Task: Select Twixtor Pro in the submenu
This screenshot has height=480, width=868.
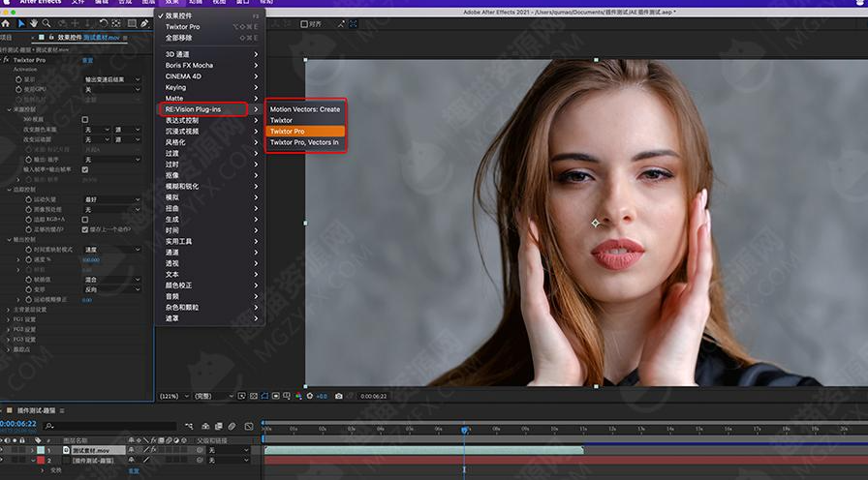Action: click(x=305, y=131)
